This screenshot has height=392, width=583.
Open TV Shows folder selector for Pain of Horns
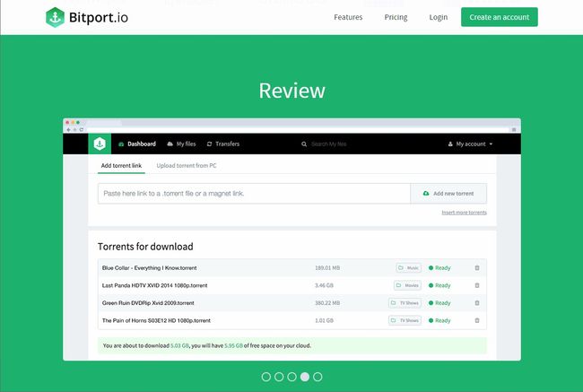(x=405, y=320)
